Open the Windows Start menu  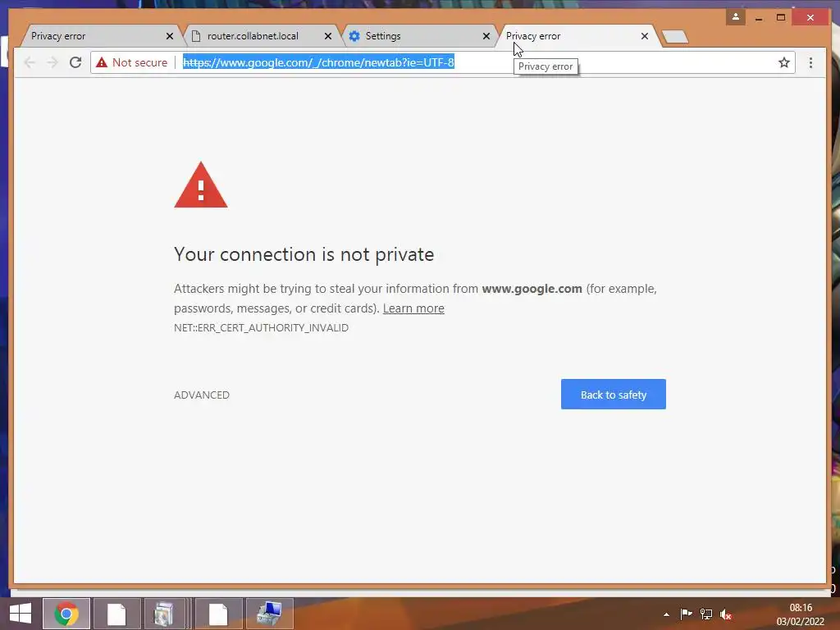[21, 614]
